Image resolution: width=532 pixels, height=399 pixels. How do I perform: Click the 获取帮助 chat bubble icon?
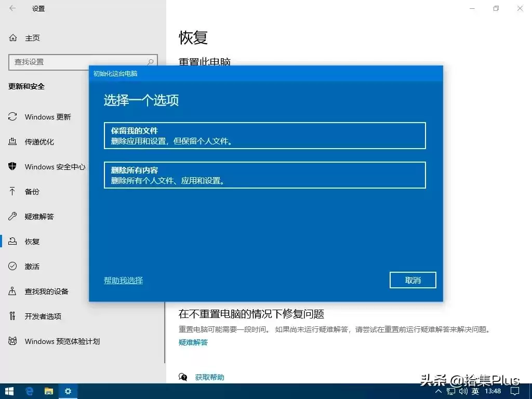pyautogui.click(x=183, y=377)
